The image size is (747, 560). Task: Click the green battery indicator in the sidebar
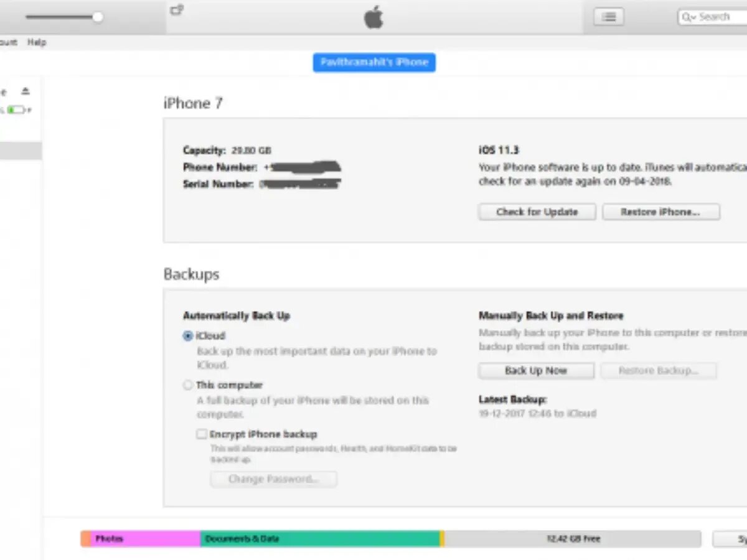click(x=16, y=110)
